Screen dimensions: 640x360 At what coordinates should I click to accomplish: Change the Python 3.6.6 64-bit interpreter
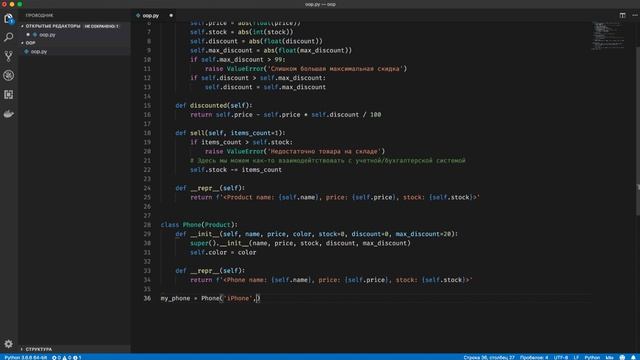26,357
